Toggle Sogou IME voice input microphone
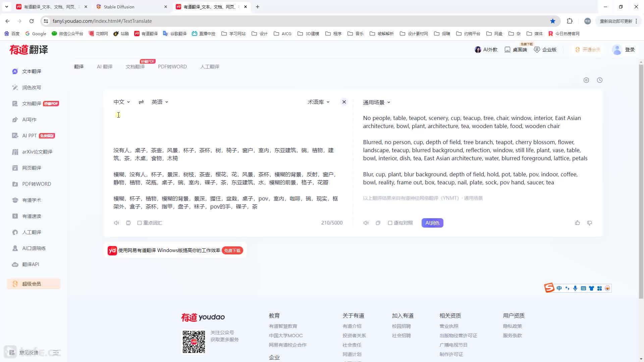 [575, 288]
